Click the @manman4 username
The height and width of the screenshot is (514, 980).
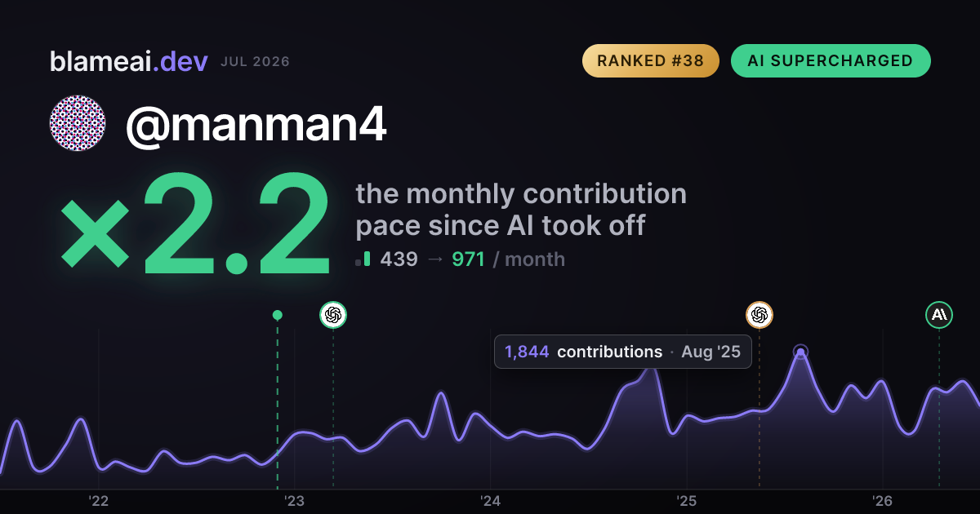(x=256, y=125)
